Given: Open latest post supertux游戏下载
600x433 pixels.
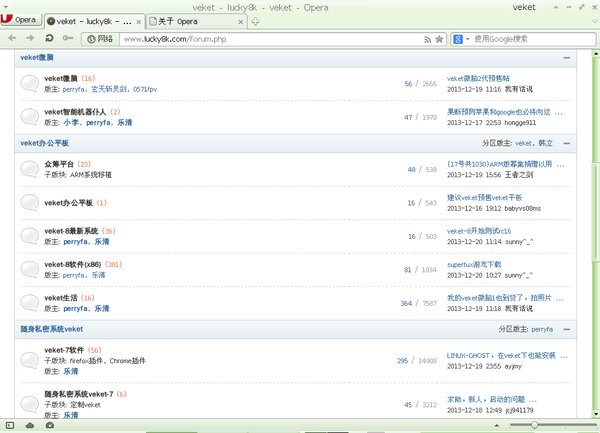Looking at the screenshot, I should coord(474,264).
